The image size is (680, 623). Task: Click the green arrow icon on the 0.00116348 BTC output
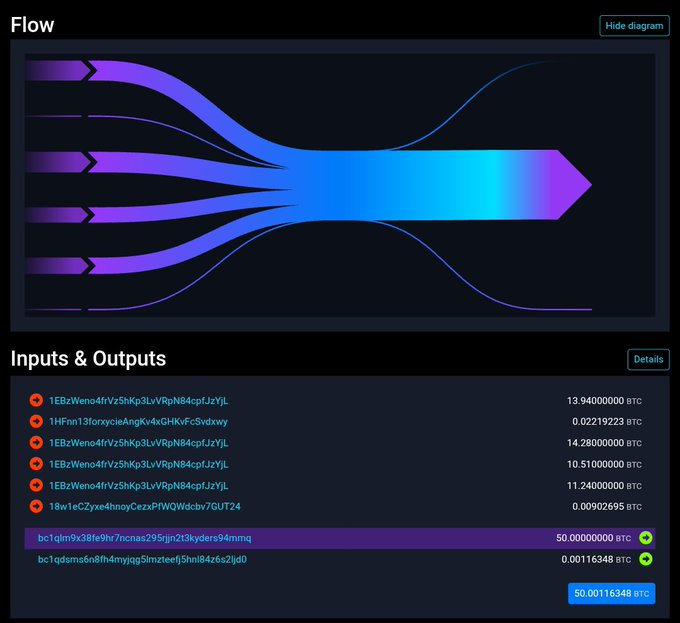click(646, 559)
